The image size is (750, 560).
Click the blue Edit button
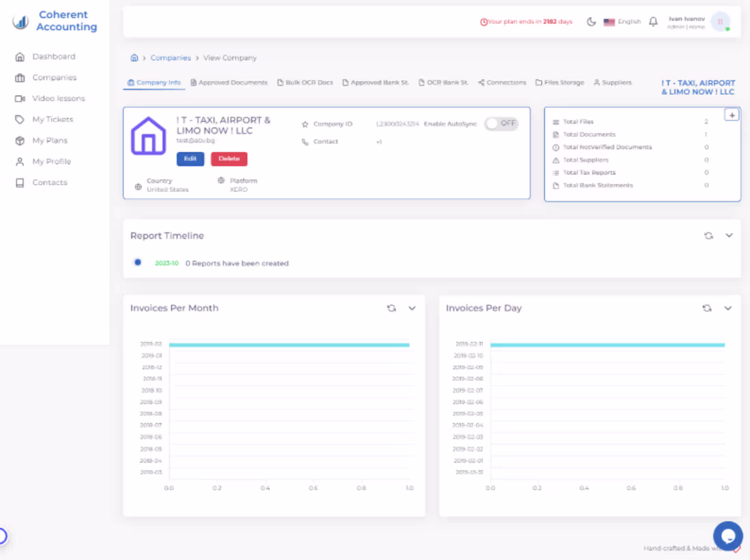190,159
